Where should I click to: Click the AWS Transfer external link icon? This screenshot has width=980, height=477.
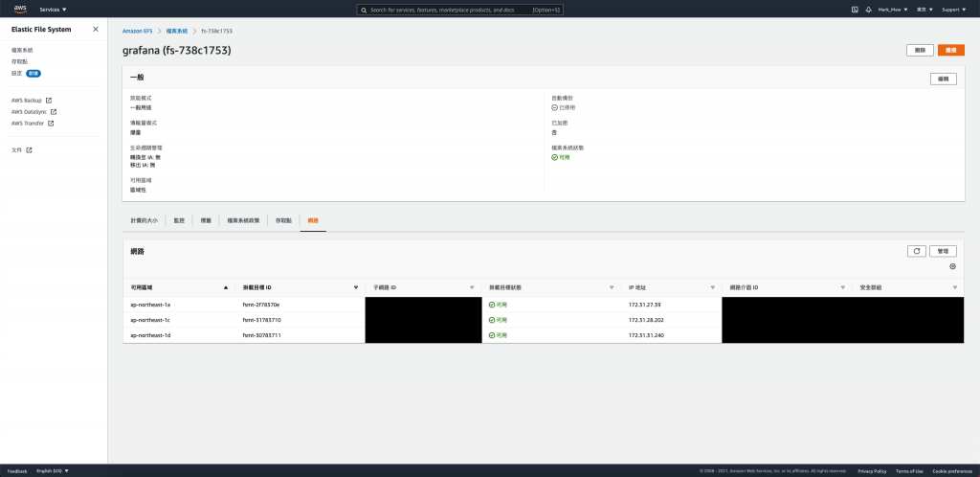coord(52,124)
